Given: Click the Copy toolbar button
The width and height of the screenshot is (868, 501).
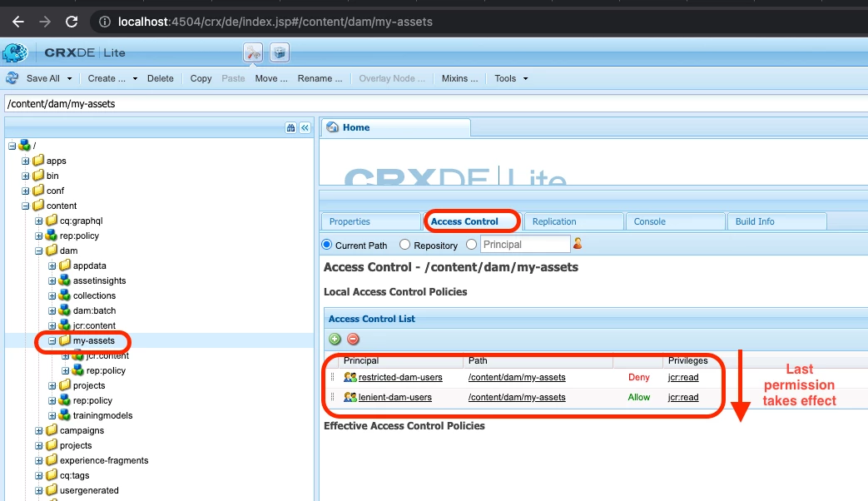Looking at the screenshot, I should [201, 78].
